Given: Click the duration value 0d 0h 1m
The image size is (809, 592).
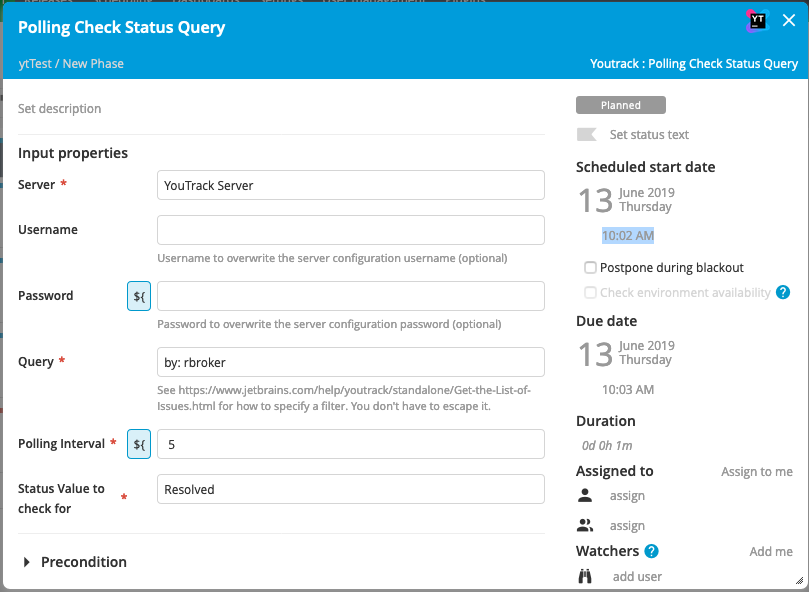Looking at the screenshot, I should coord(607,445).
